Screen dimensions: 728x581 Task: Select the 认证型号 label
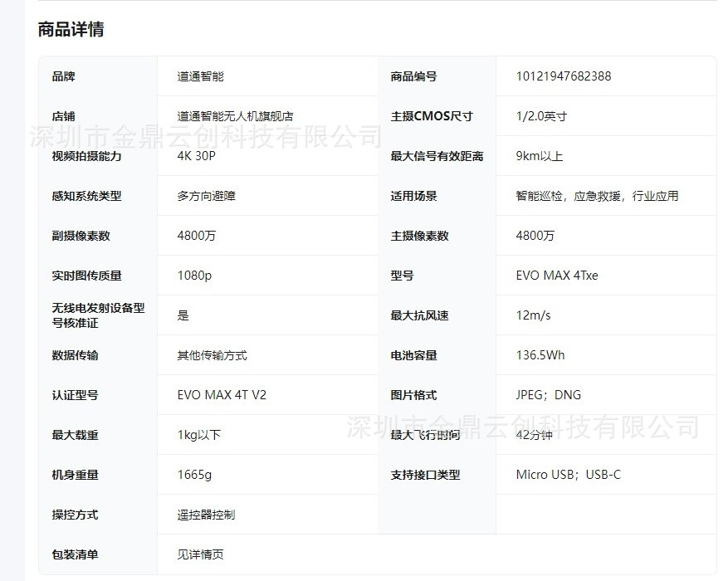(x=76, y=395)
